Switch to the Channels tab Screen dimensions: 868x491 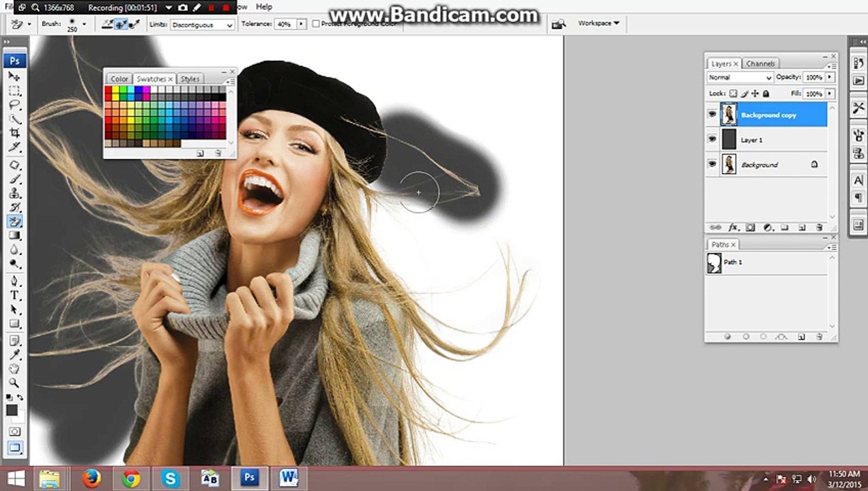pyautogui.click(x=760, y=63)
